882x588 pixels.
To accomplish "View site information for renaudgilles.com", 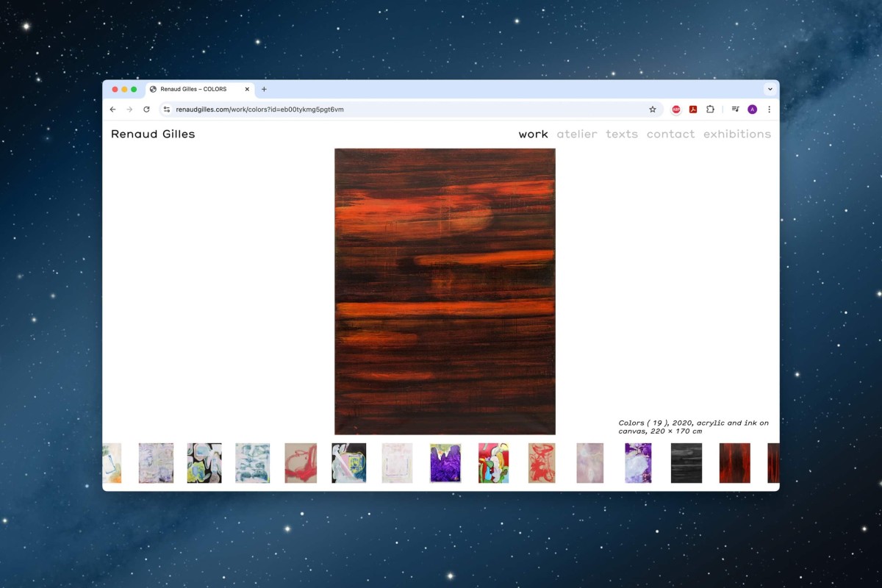I will pos(167,110).
